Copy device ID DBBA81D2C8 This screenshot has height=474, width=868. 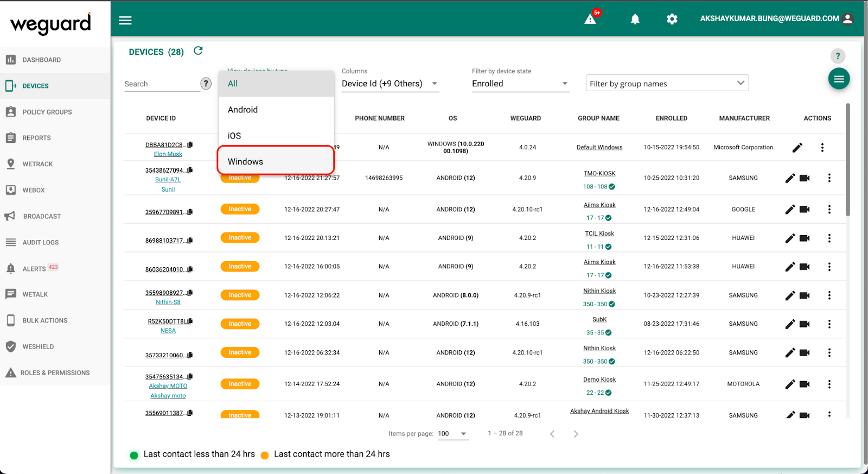[190, 145]
